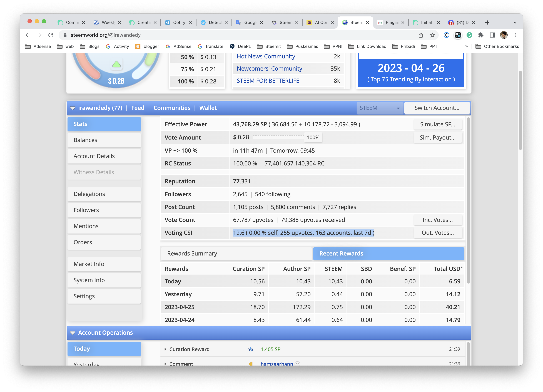Reload the steemworld page
Image resolution: width=543 pixels, height=392 pixels.
[51, 35]
